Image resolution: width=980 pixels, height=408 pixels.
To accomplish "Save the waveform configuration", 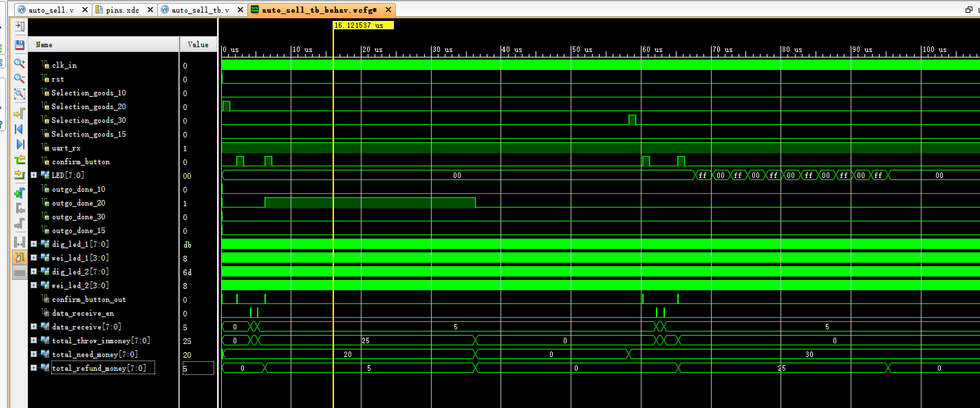I will [19, 45].
